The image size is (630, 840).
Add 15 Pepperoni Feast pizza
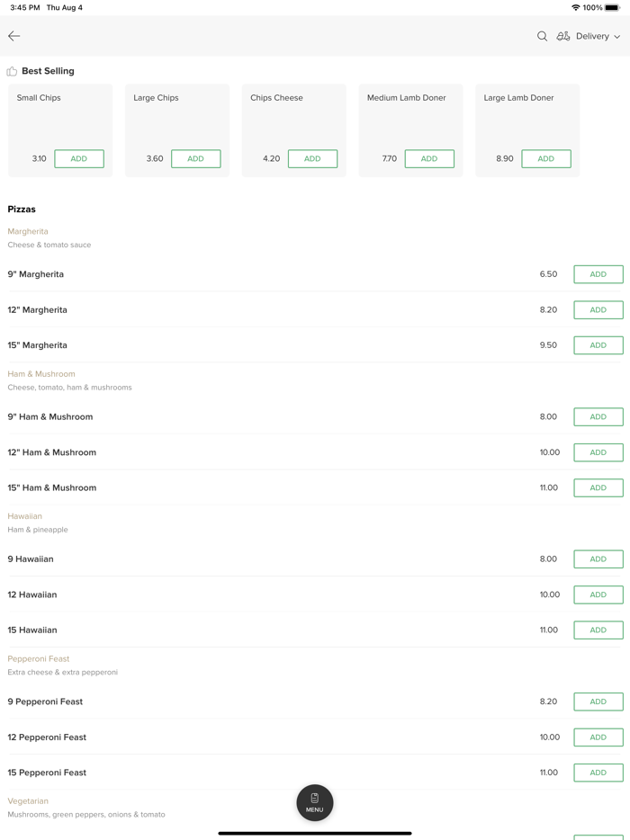598,773
